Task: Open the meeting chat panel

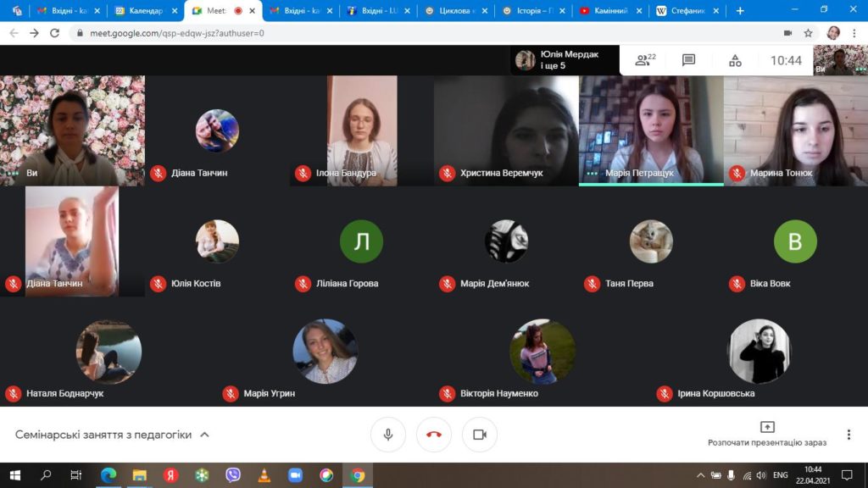Action: click(688, 60)
